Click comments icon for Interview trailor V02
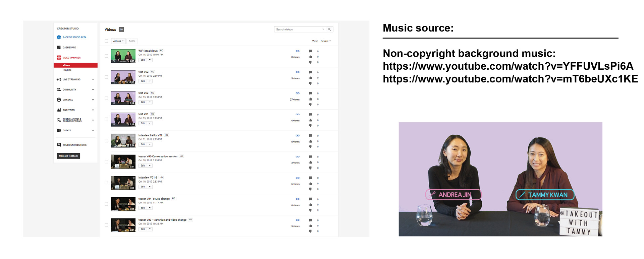Screen dimensions: 644x259 311,136
